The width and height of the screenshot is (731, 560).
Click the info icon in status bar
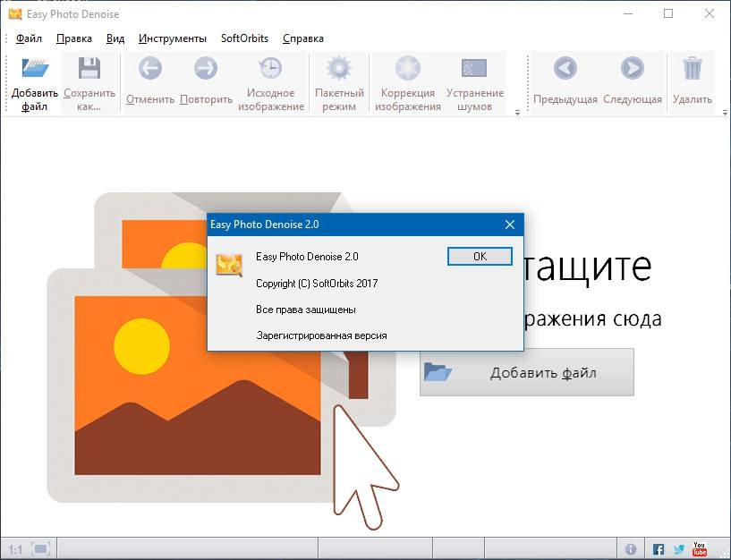pyautogui.click(x=630, y=549)
